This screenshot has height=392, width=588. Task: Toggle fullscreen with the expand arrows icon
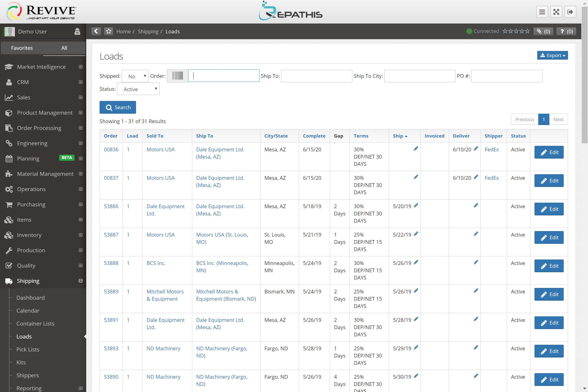click(556, 12)
